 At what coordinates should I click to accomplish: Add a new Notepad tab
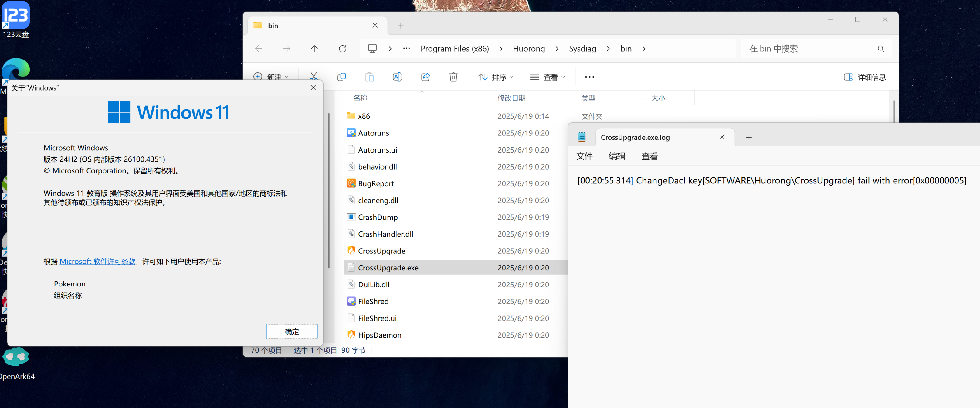coord(749,138)
